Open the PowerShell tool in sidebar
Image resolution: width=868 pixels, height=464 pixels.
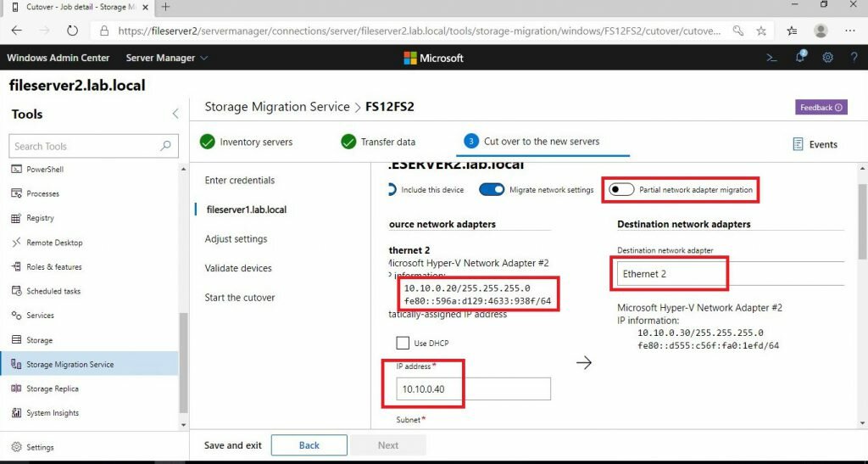[x=37, y=170]
